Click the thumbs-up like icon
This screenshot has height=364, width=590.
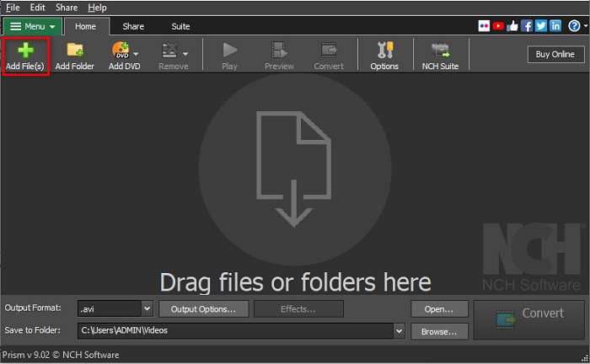coord(512,26)
